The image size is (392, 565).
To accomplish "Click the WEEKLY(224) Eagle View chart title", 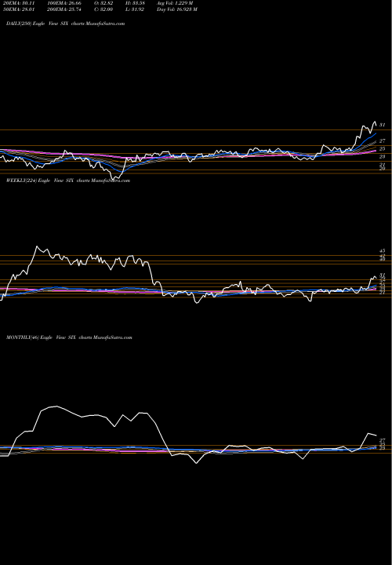I will point(68,180).
